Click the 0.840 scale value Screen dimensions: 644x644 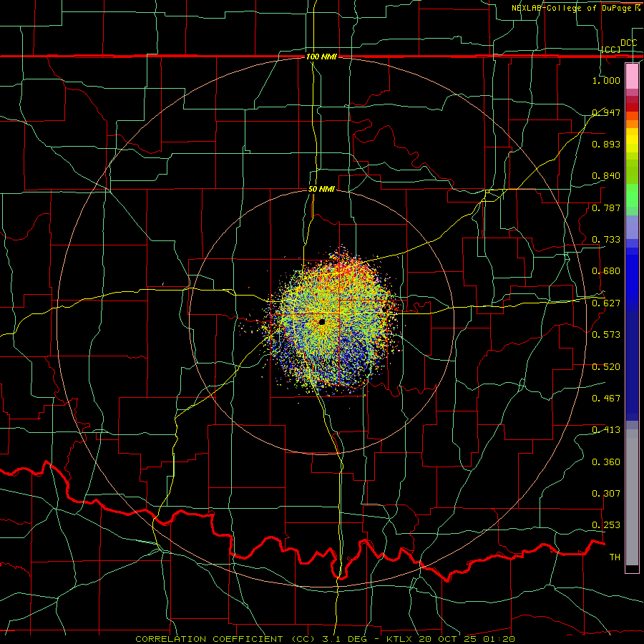point(606,176)
